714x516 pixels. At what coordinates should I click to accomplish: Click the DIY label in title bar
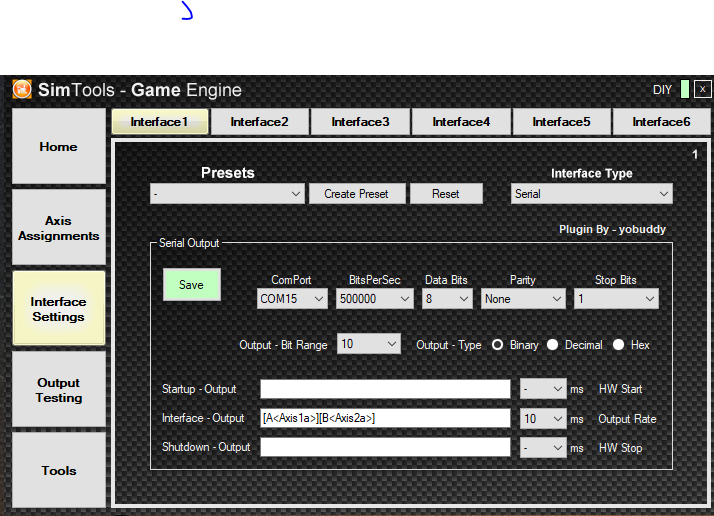662,90
